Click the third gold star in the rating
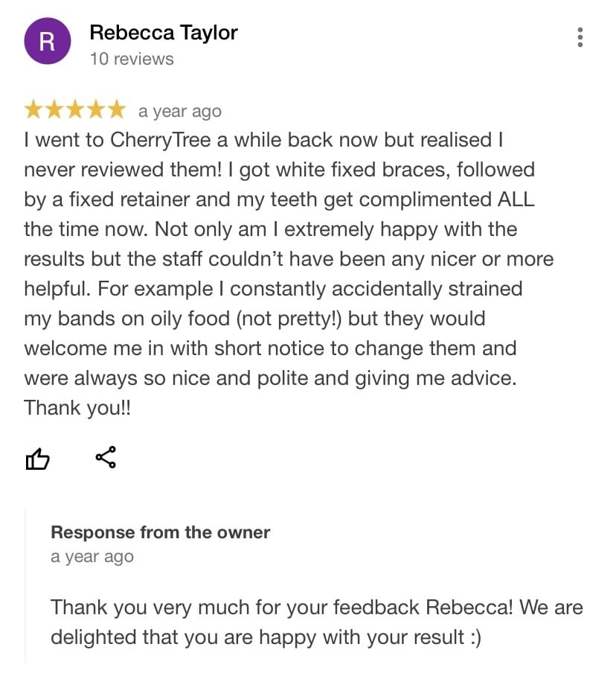 pyautogui.click(x=75, y=111)
